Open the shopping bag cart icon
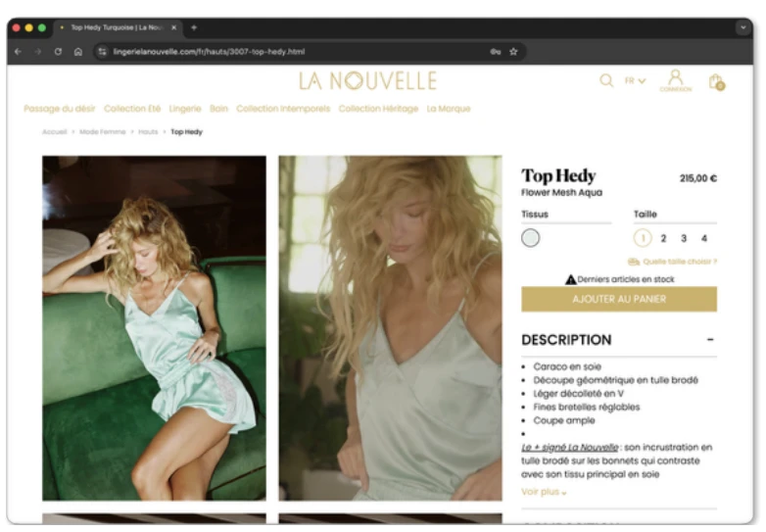 point(717,82)
